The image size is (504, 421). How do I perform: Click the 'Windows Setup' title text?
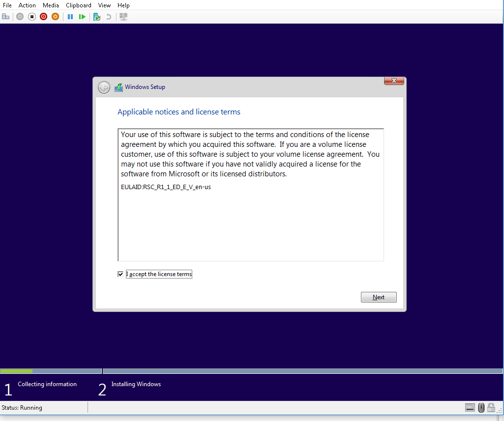(x=145, y=87)
